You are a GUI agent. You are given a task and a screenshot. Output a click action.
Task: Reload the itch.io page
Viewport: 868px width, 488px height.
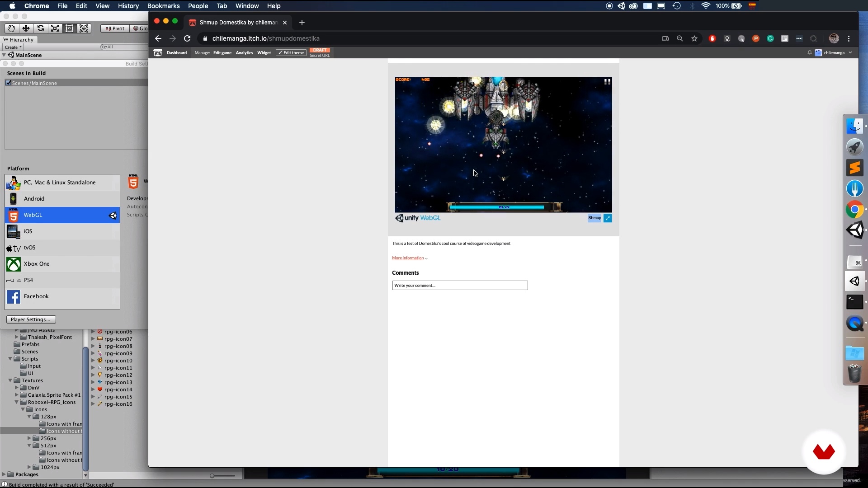[187, 38]
